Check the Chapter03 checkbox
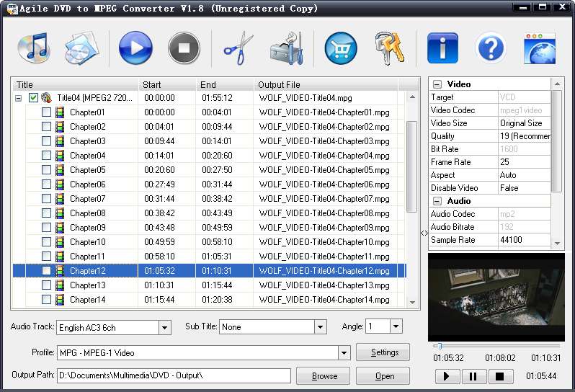The width and height of the screenshot is (575, 392). pyautogui.click(x=46, y=141)
